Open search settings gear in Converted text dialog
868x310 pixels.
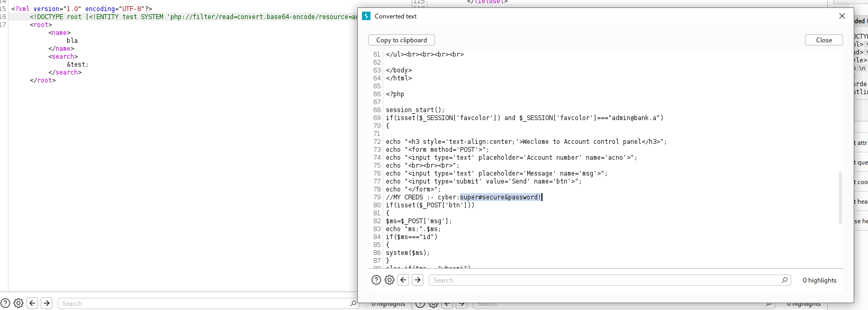click(x=390, y=280)
